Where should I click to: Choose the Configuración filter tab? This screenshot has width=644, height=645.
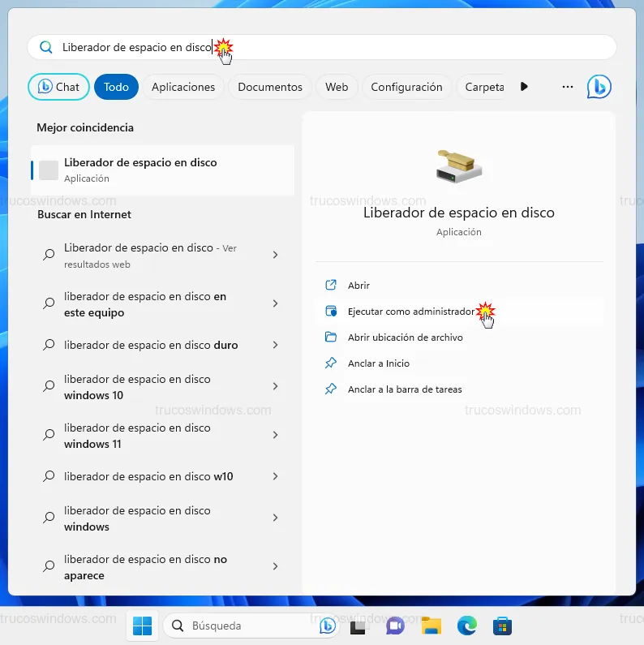406,87
